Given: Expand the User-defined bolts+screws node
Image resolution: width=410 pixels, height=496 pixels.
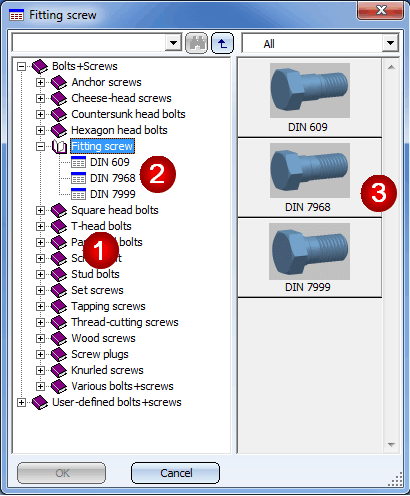Looking at the screenshot, I should coord(22,402).
